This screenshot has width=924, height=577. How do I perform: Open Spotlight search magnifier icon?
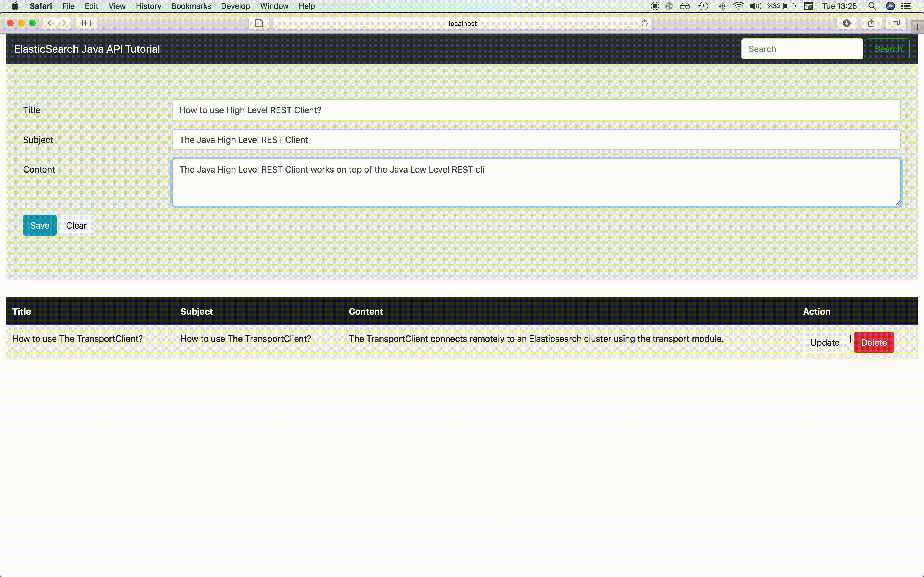tap(872, 6)
